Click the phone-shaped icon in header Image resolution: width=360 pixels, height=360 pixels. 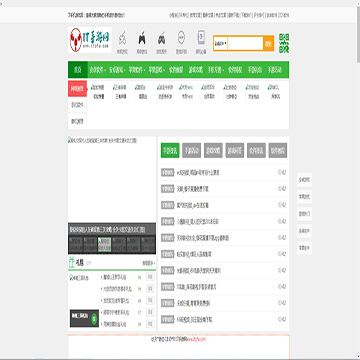click(201, 37)
